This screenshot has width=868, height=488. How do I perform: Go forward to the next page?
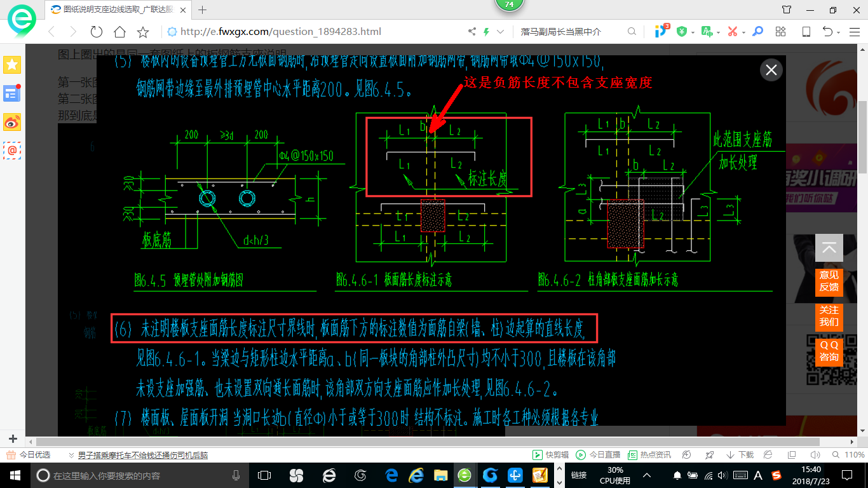pos(73,32)
